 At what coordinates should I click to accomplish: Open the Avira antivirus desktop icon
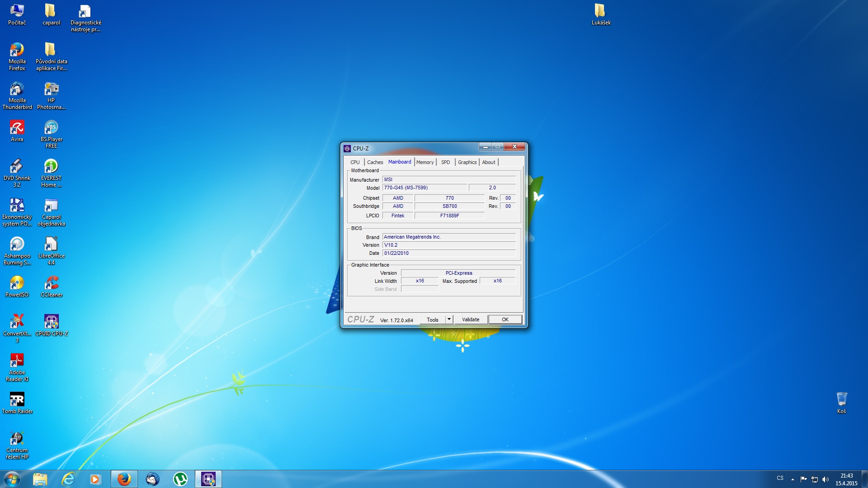[17, 131]
